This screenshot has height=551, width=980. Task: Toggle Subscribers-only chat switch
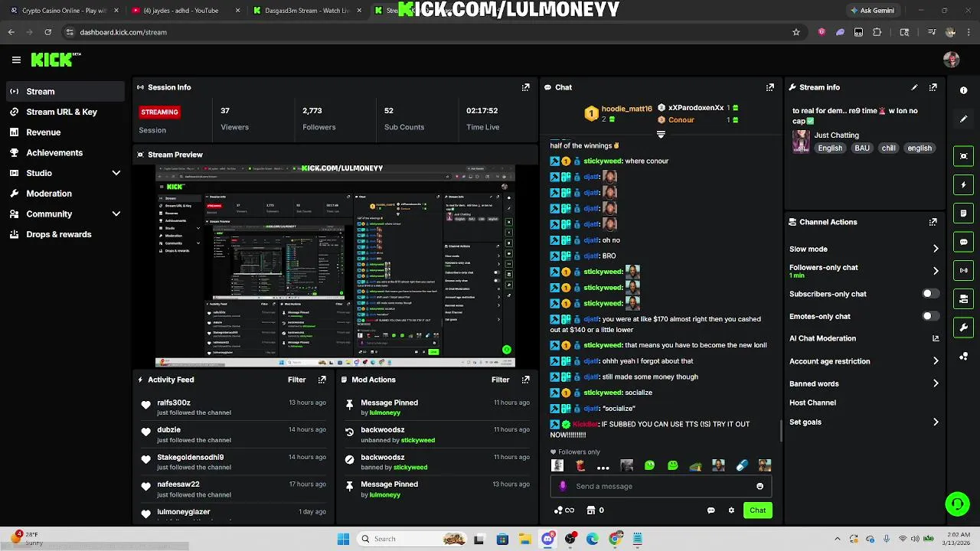pyautogui.click(x=930, y=294)
